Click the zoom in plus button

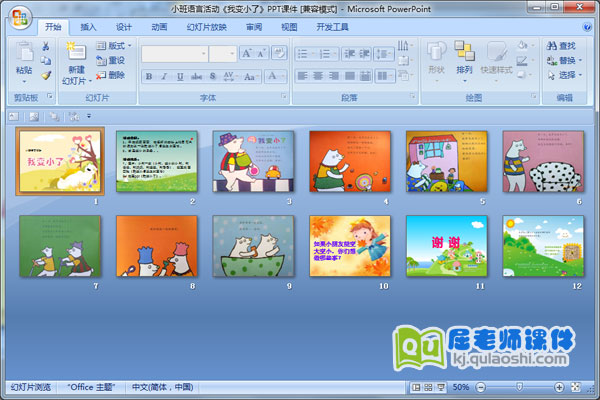pyautogui.click(x=560, y=387)
